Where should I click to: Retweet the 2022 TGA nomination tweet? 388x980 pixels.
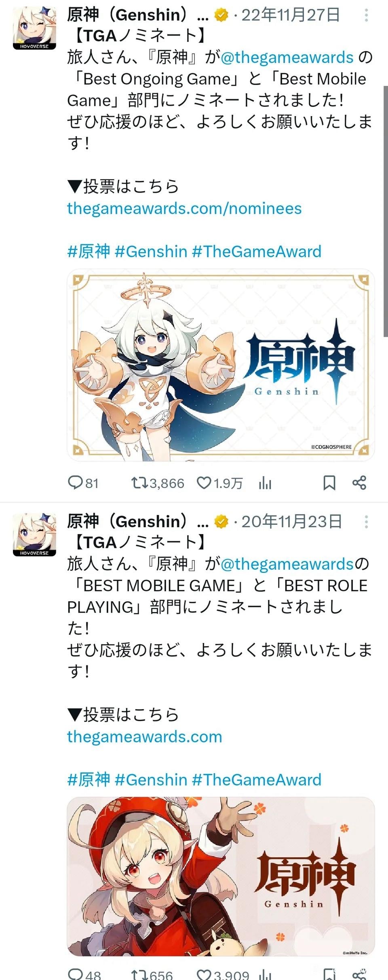139,482
